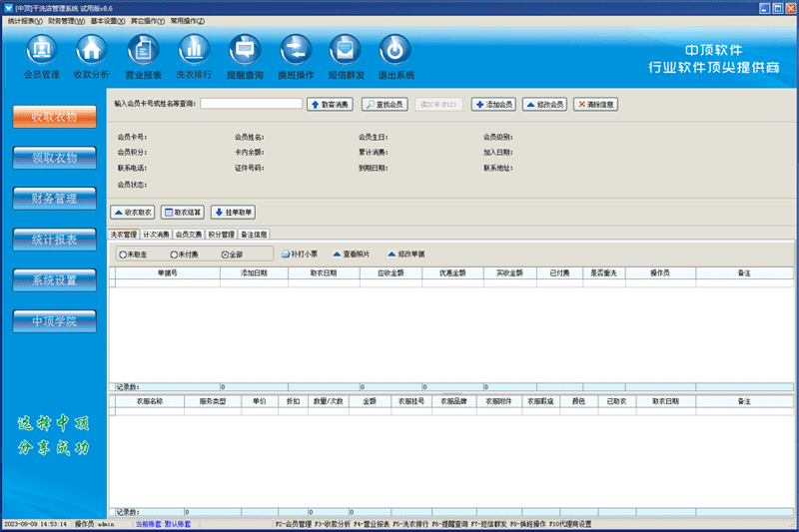
Task: Click the app logo in title bar
Action: (x=9, y=8)
